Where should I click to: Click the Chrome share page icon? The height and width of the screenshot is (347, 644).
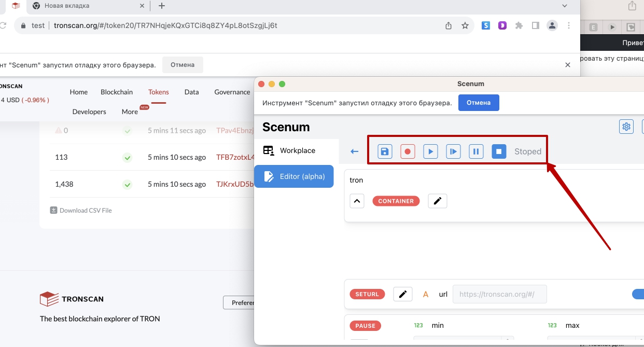(x=449, y=25)
